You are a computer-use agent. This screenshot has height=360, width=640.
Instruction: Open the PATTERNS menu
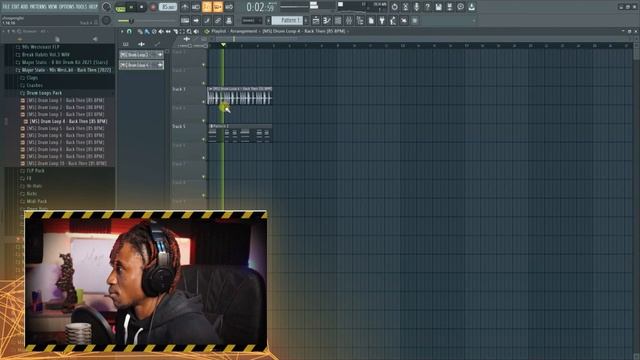[38, 7]
